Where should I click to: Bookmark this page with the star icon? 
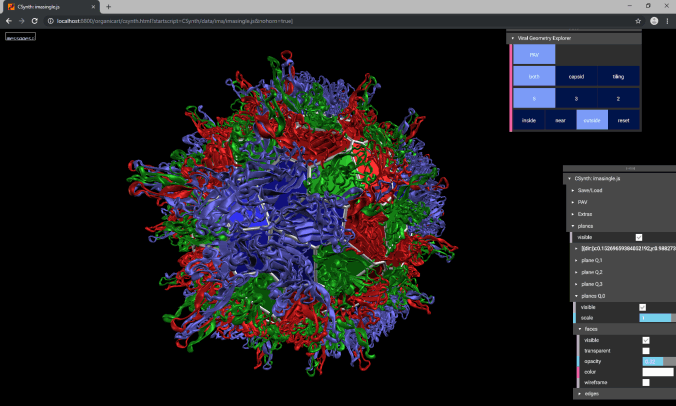click(x=638, y=20)
